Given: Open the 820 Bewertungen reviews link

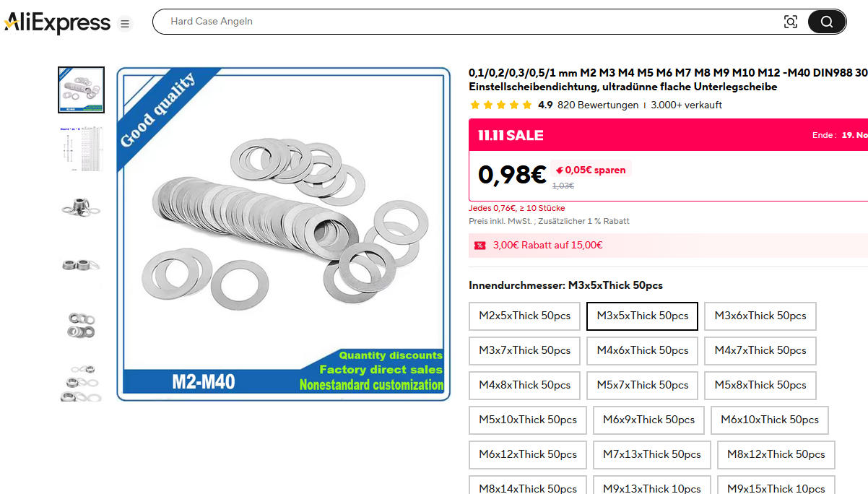Looking at the screenshot, I should 598,105.
